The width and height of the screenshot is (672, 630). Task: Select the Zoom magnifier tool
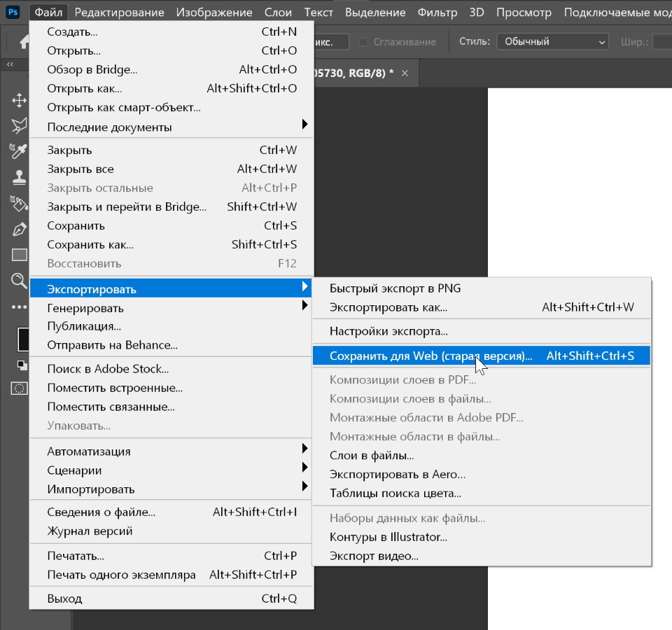[19, 281]
